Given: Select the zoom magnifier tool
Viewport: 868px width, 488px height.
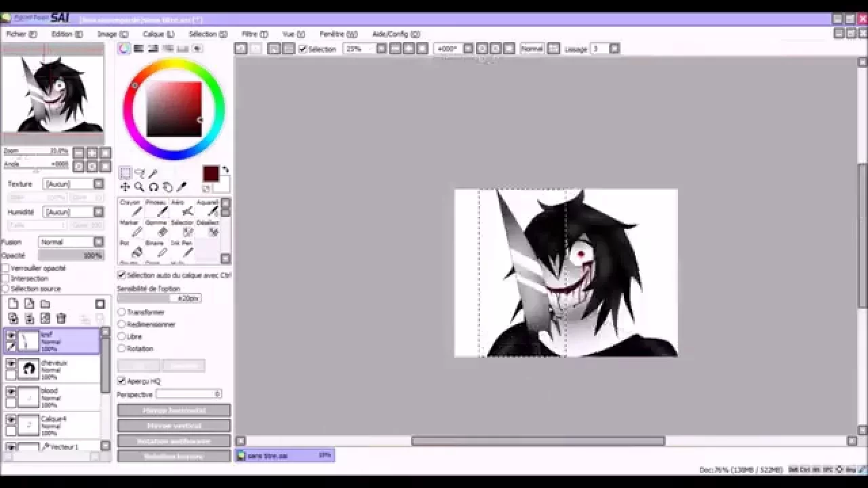Looking at the screenshot, I should [139, 187].
